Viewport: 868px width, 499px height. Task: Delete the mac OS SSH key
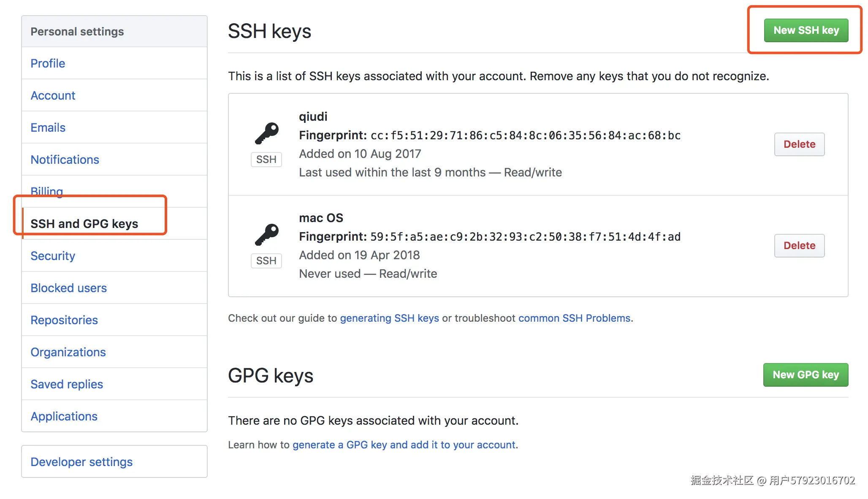click(x=799, y=246)
